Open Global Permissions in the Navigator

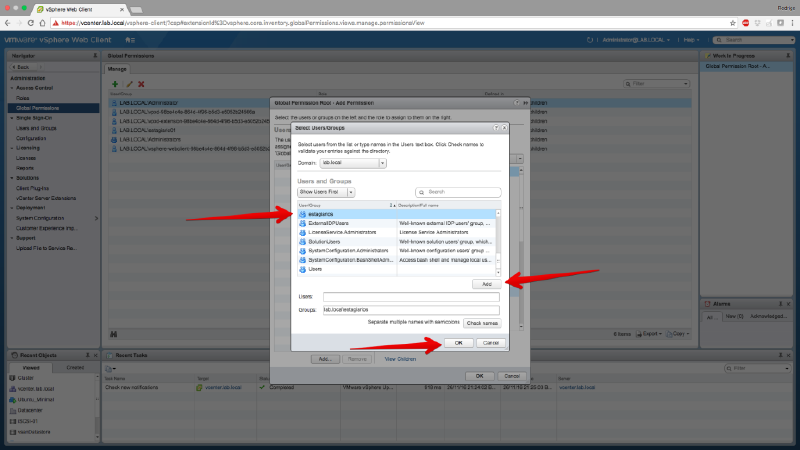[44, 108]
